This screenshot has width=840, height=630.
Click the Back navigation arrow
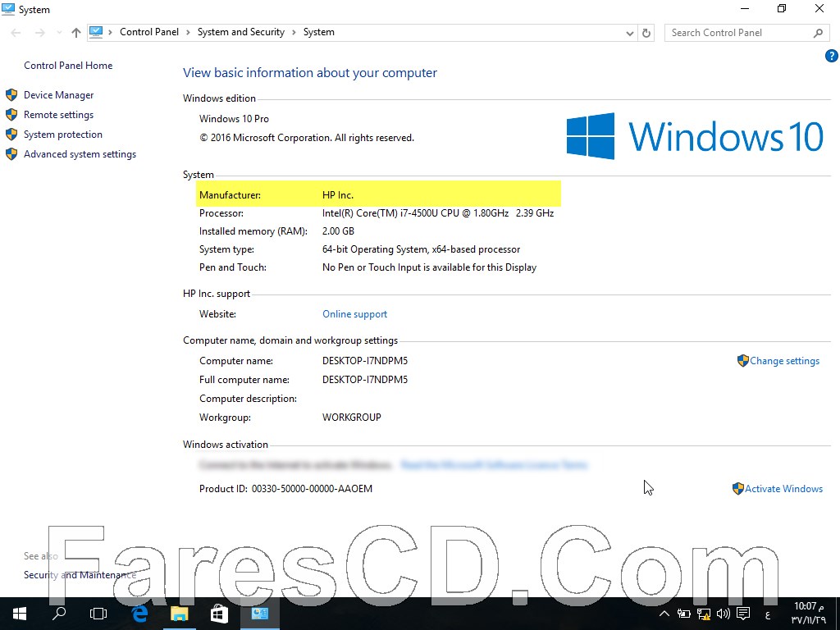16,33
